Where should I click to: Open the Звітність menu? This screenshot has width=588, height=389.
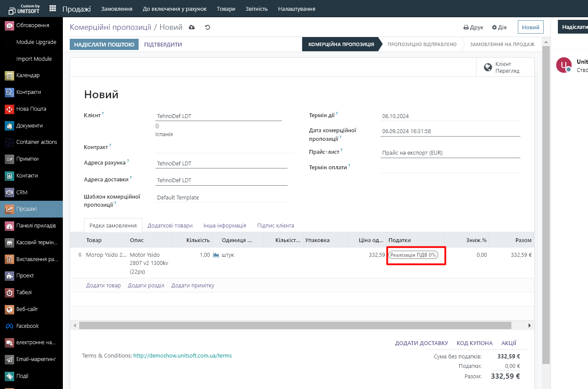[x=257, y=9]
